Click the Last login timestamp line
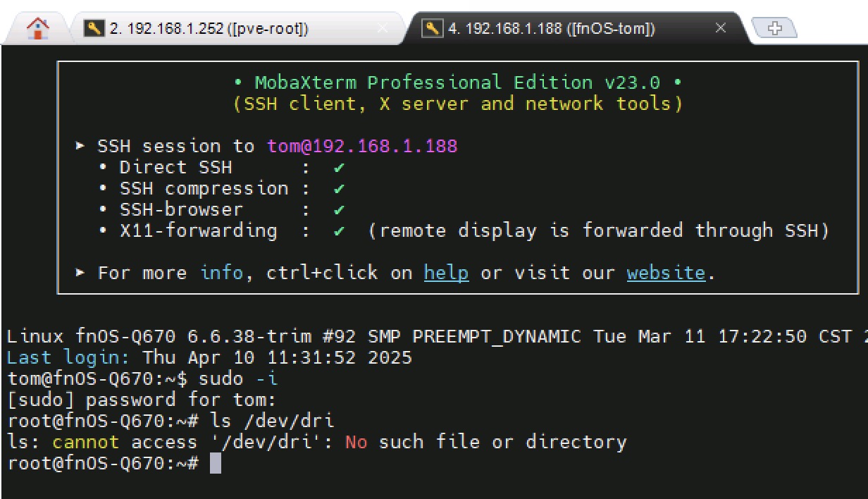The height and width of the screenshot is (499, 868). [x=210, y=357]
